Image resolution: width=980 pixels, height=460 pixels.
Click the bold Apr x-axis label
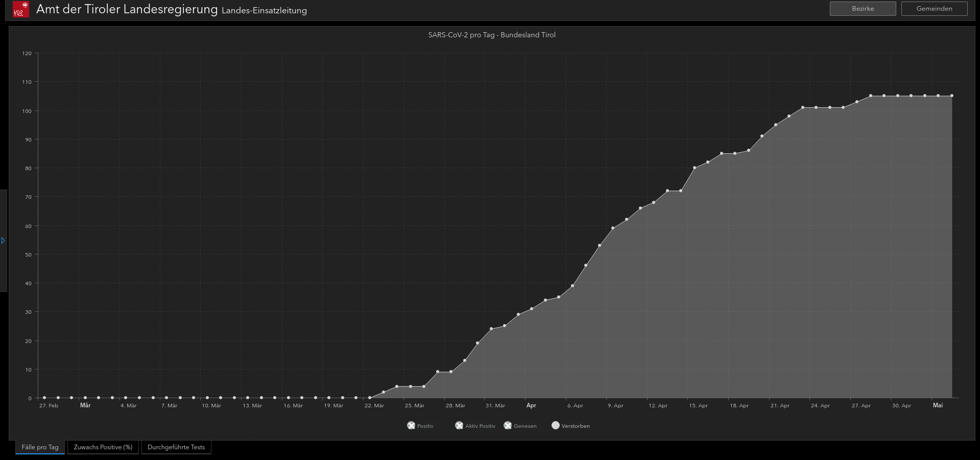pyautogui.click(x=531, y=405)
